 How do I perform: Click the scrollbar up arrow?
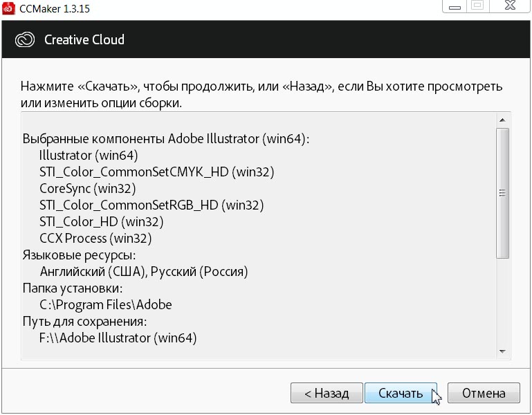(503, 118)
